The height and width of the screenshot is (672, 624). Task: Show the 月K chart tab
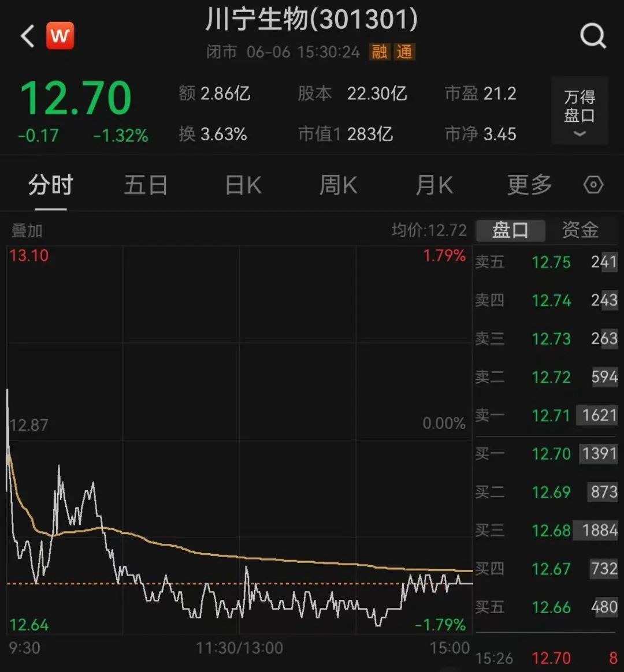pyautogui.click(x=434, y=185)
